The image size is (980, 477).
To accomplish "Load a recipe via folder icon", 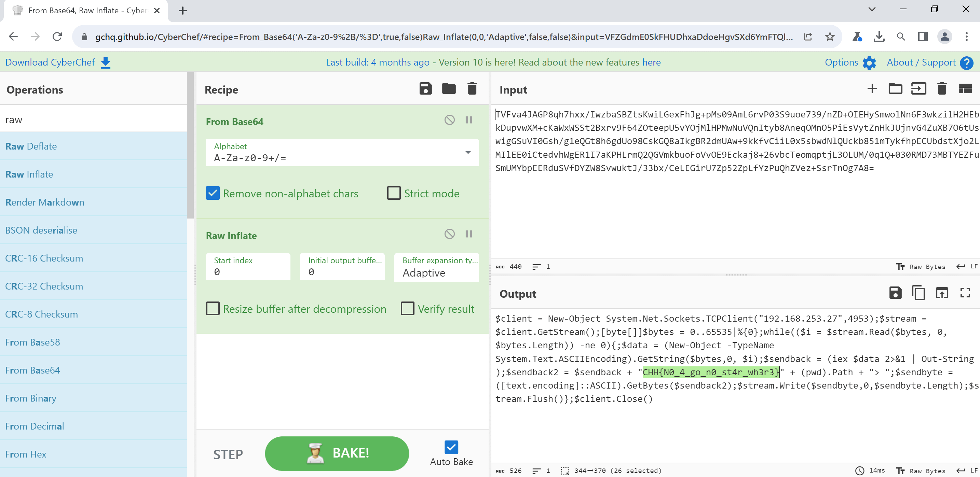I will pyautogui.click(x=449, y=89).
